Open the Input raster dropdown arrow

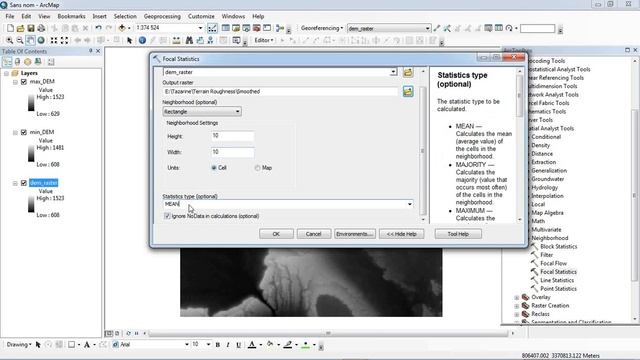pos(393,72)
